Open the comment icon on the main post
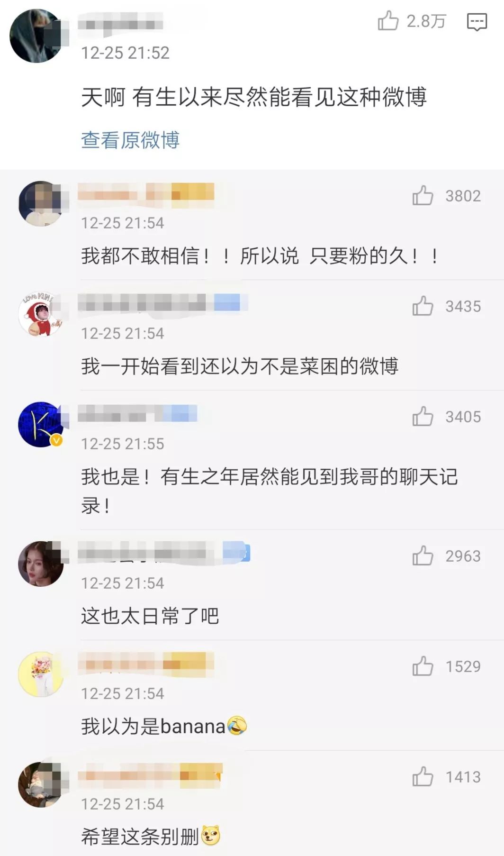504x856 pixels. point(477,22)
